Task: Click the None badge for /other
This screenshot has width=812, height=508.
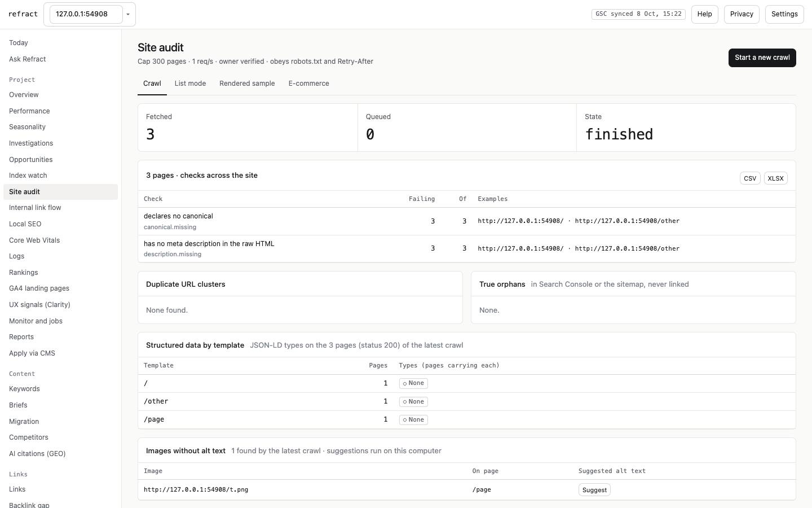Action: pyautogui.click(x=413, y=402)
